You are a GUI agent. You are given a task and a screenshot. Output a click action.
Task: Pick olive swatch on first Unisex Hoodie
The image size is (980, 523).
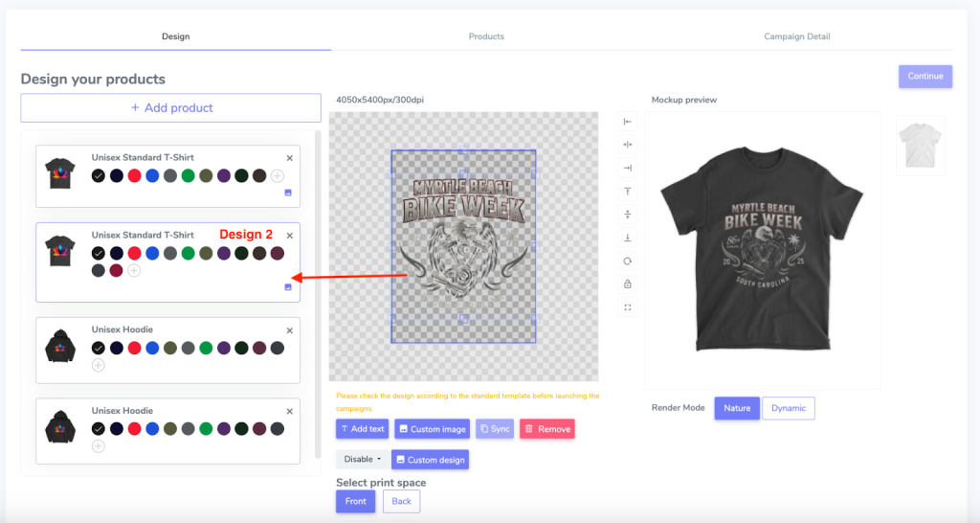pos(170,348)
